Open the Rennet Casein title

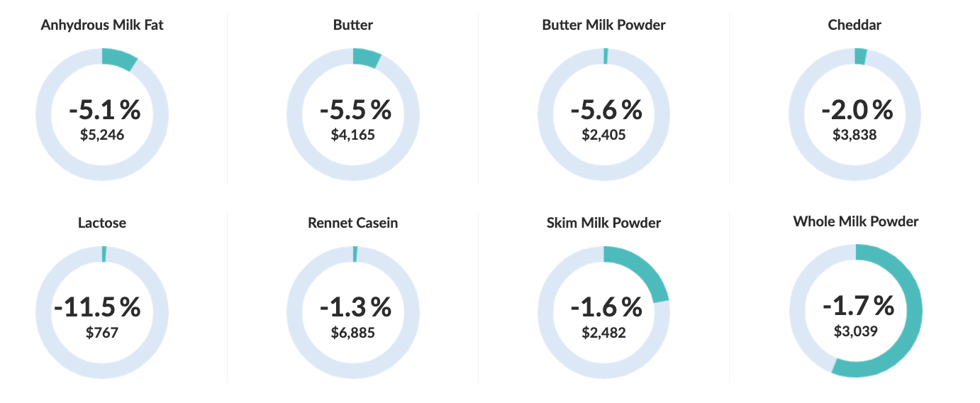point(352,223)
